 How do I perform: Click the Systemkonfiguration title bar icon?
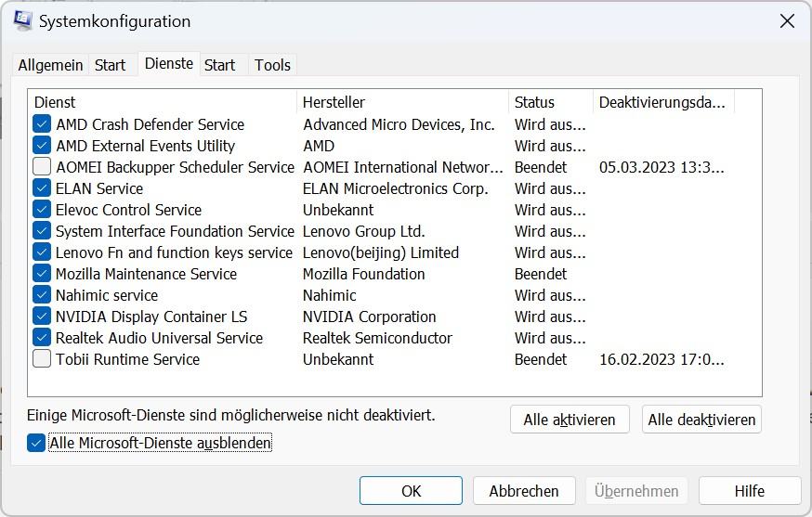pos(23,20)
